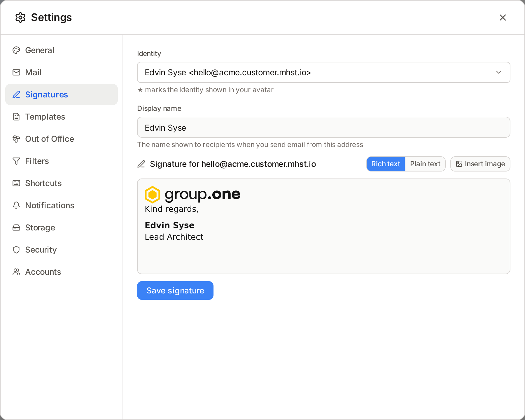
Task: Select the Out of Office palm icon
Action: [16, 139]
